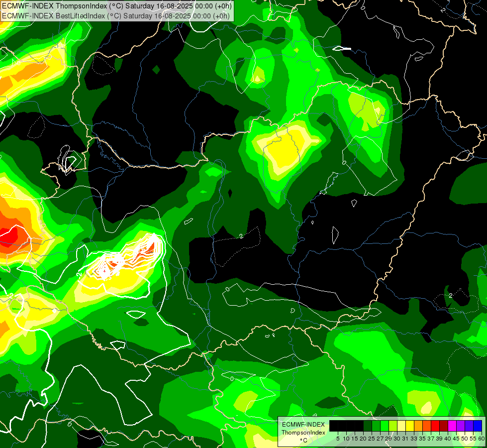This screenshot has width=487, height=448.
Task: Click the ThompsonIndex label inside the legend
Action: 303,433
